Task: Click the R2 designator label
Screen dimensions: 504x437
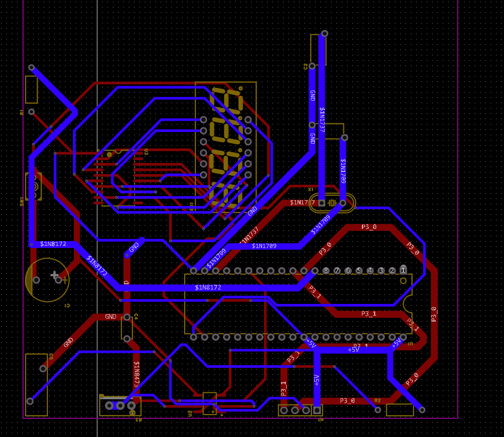Action: coord(377,400)
